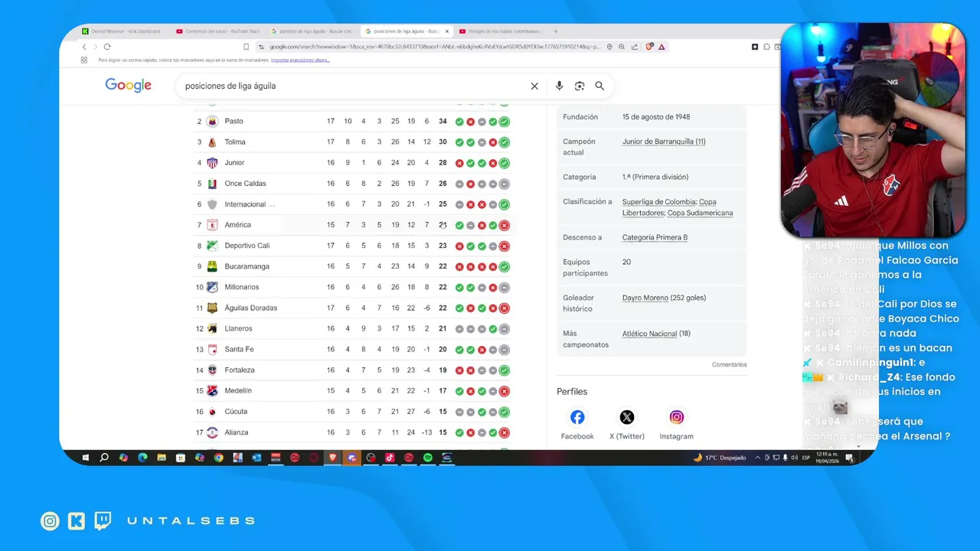The height and width of the screenshot is (551, 980).
Task: Select Fortaleza in the standings
Action: (240, 370)
